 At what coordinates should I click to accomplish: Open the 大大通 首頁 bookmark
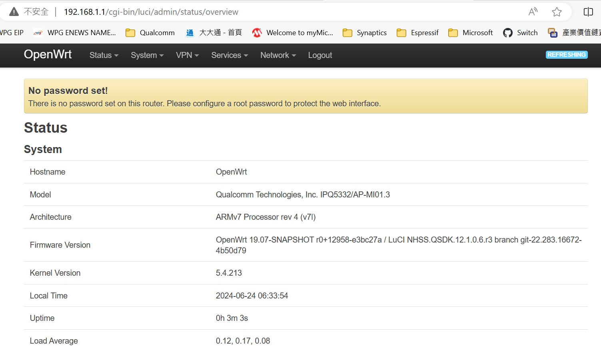[214, 33]
